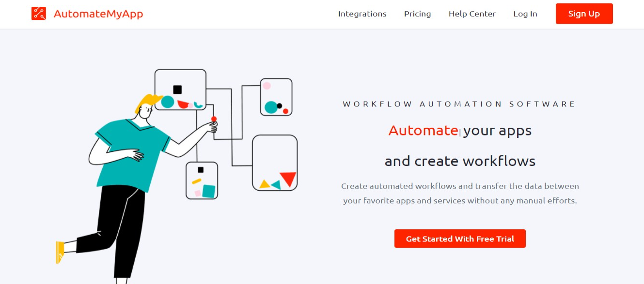Image resolution: width=644 pixels, height=284 pixels.
Task: Click the workflow box with pink circle
Action: pyautogui.click(x=276, y=97)
